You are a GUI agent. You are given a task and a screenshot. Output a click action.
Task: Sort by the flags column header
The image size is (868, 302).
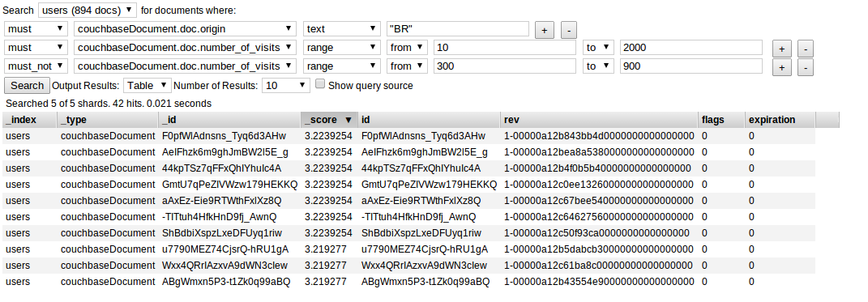coord(721,120)
